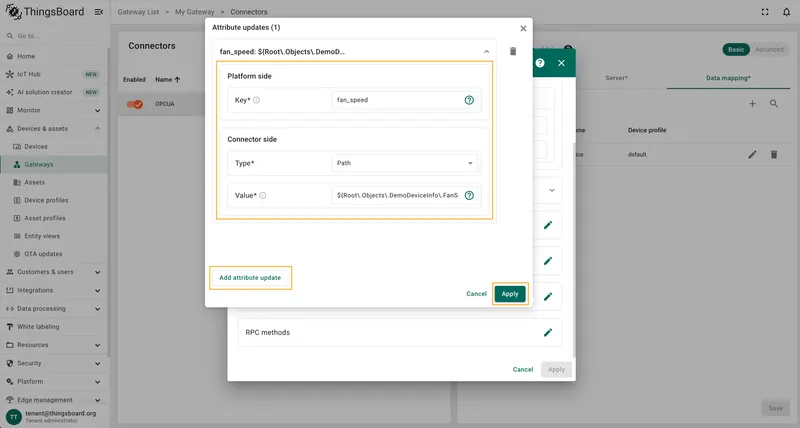
Task: Collapse the sidebar with the menu toggle icon
Action: [x=99, y=12]
